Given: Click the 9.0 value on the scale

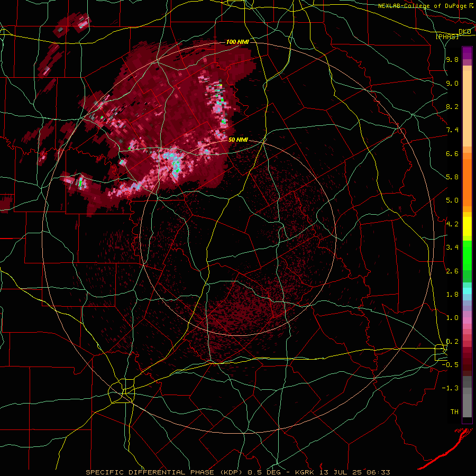Looking at the screenshot, I should click(452, 83).
